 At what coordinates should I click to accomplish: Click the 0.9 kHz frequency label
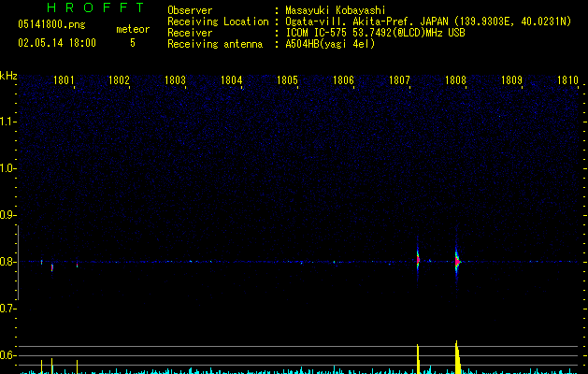tap(7, 215)
